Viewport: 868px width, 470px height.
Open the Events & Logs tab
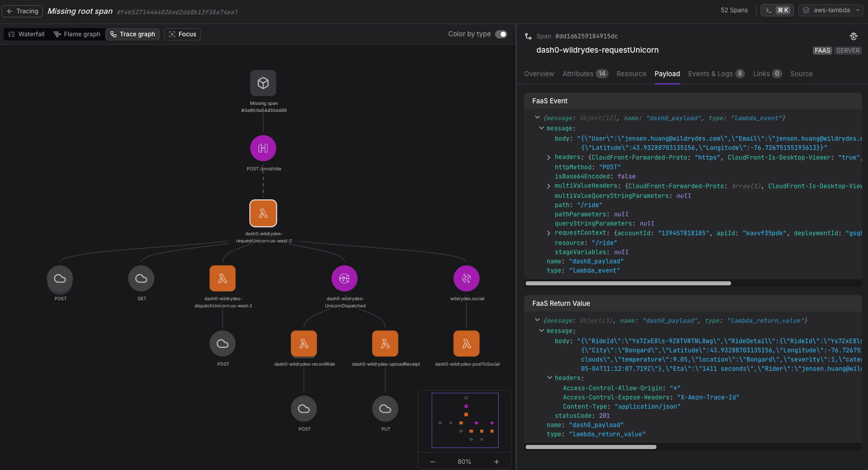point(716,74)
